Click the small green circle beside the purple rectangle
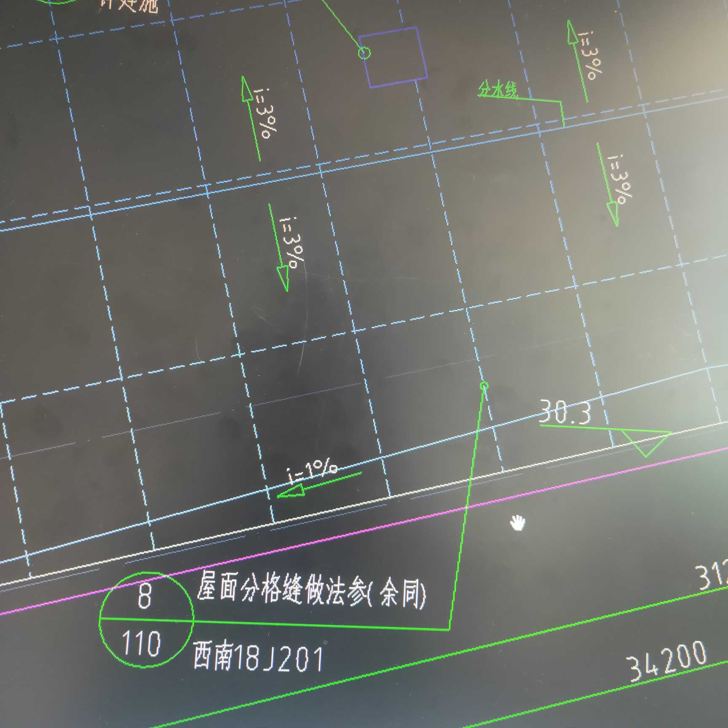The image size is (728, 728). [364, 53]
